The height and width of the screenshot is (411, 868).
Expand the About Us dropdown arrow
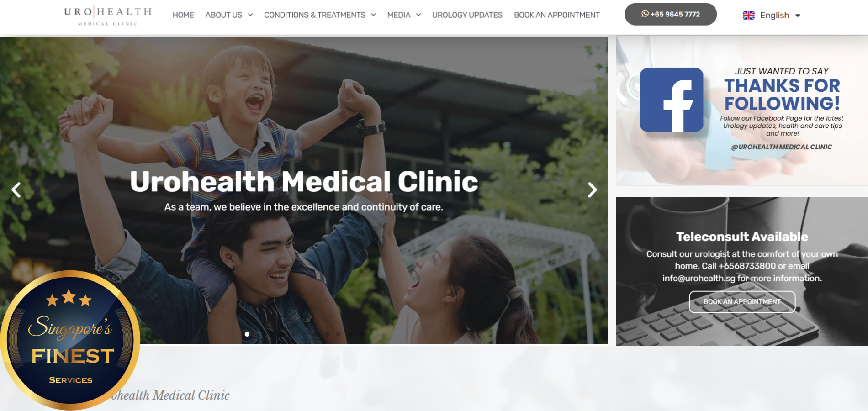click(x=250, y=15)
